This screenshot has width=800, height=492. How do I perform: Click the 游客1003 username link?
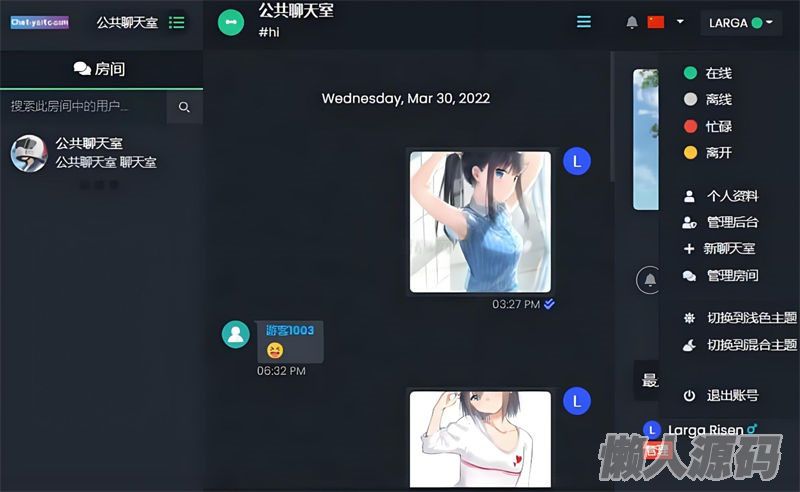click(x=290, y=330)
